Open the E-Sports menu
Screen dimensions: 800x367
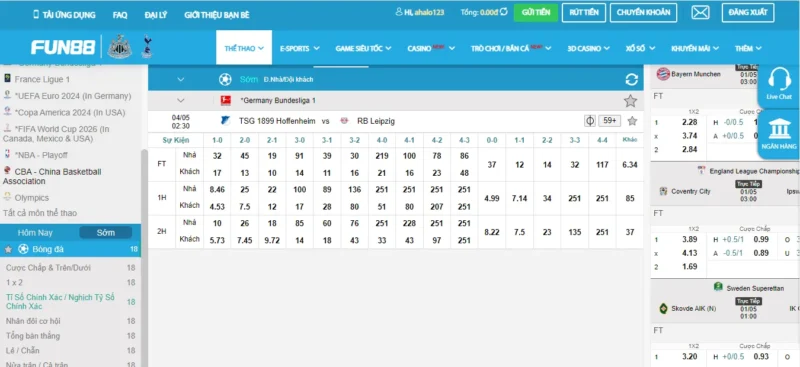[x=299, y=48]
